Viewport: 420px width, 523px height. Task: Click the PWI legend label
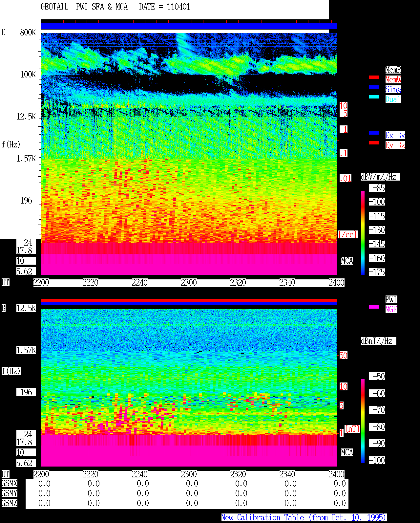pyautogui.click(x=391, y=299)
